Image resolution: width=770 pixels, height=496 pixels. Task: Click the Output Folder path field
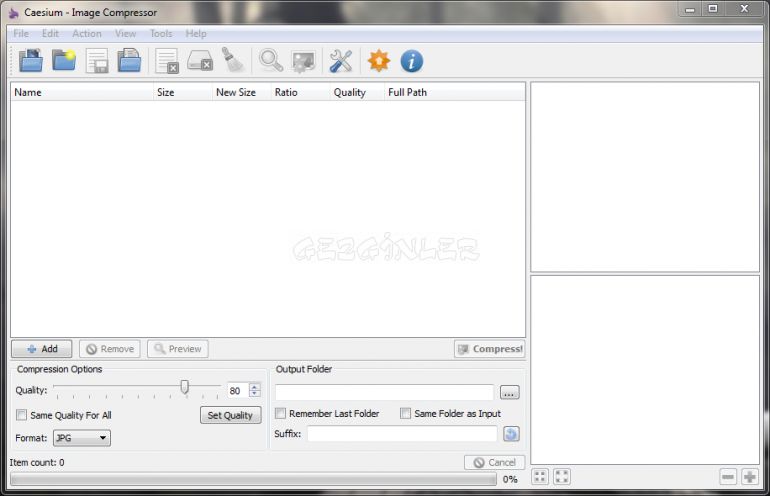tap(385, 392)
